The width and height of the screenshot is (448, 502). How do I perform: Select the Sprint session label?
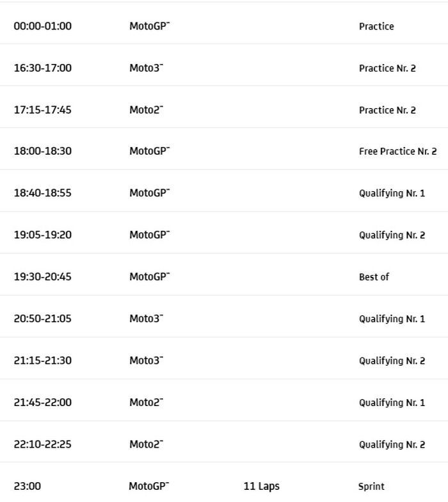[x=371, y=487]
